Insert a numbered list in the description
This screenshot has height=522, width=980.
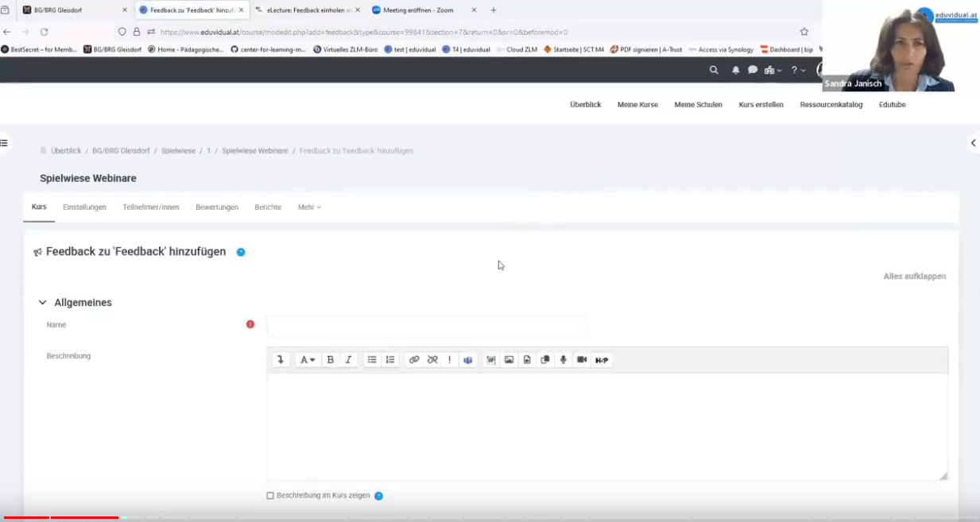tap(390, 360)
